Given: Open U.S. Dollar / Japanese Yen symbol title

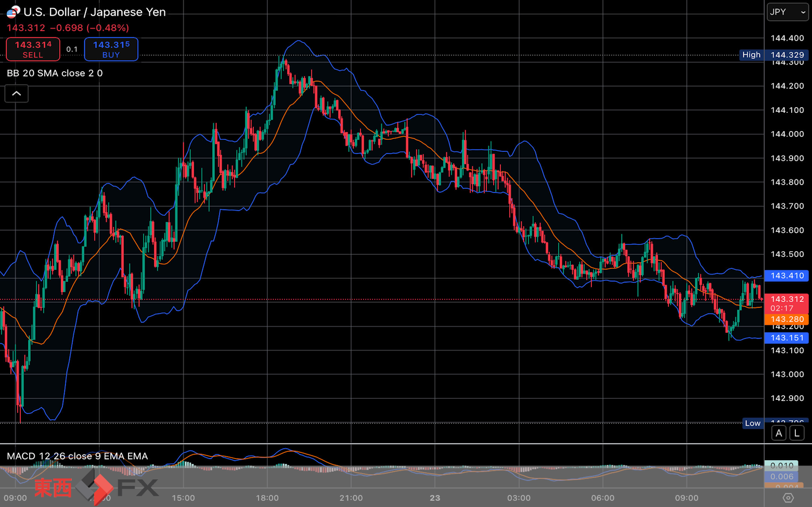Looking at the screenshot, I should click(94, 12).
